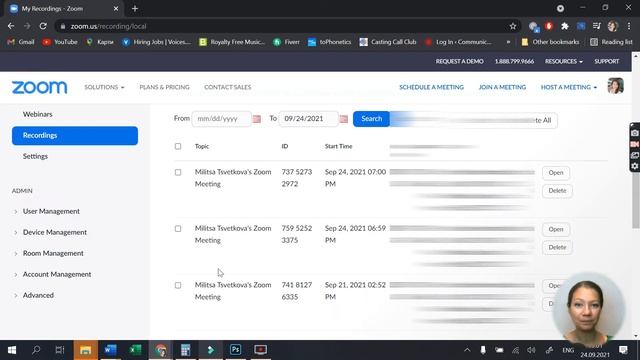This screenshot has height=360, width=640.
Task: Click Join a Meeting
Action: click(502, 87)
